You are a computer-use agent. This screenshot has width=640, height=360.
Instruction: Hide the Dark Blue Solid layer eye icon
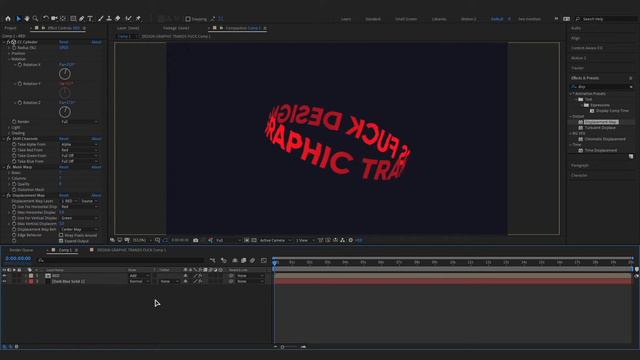4,282
